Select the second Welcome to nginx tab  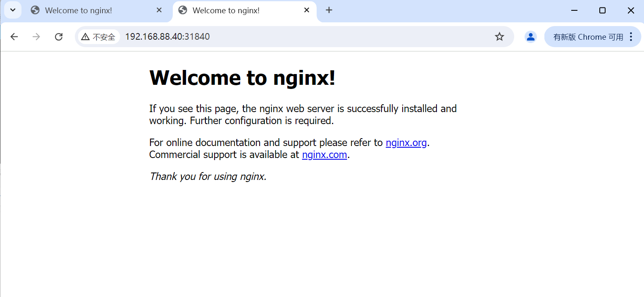(x=245, y=10)
